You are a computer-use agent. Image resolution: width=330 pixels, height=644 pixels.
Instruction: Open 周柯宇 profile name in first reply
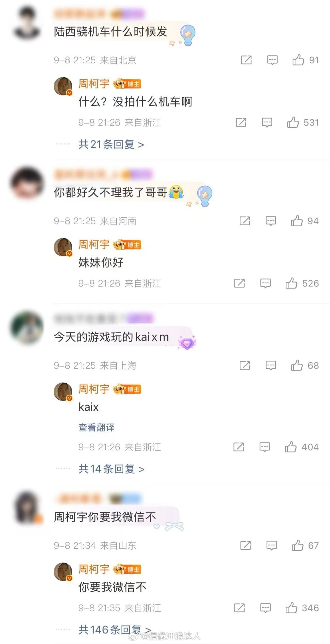[94, 84]
